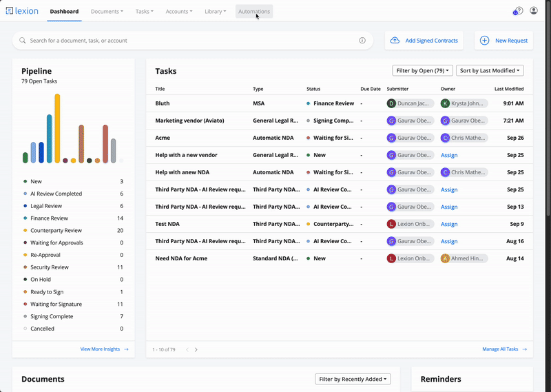This screenshot has width=551, height=392.
Task: Click the red Waiting for Signature bar
Action: pyautogui.click(x=105, y=144)
